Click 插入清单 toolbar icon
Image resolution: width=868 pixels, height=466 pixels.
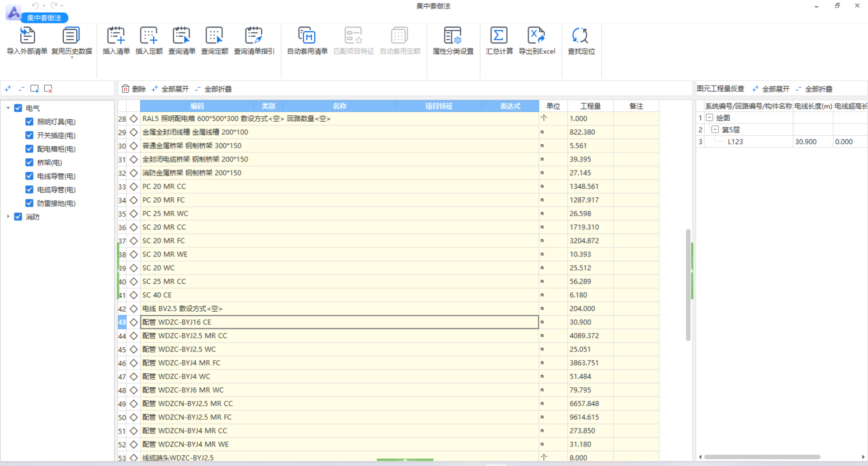116,35
